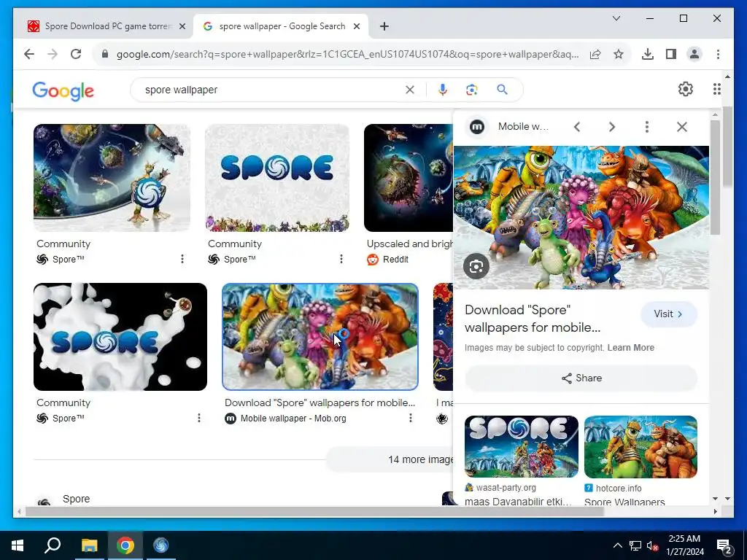Open the spaceship and planets Spore thumbnail
The width and height of the screenshot is (747, 560).
(112, 178)
